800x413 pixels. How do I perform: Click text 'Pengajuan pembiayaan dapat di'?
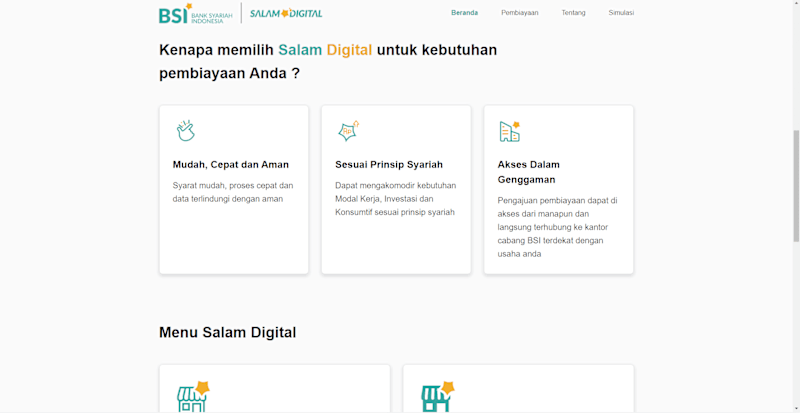pos(557,201)
